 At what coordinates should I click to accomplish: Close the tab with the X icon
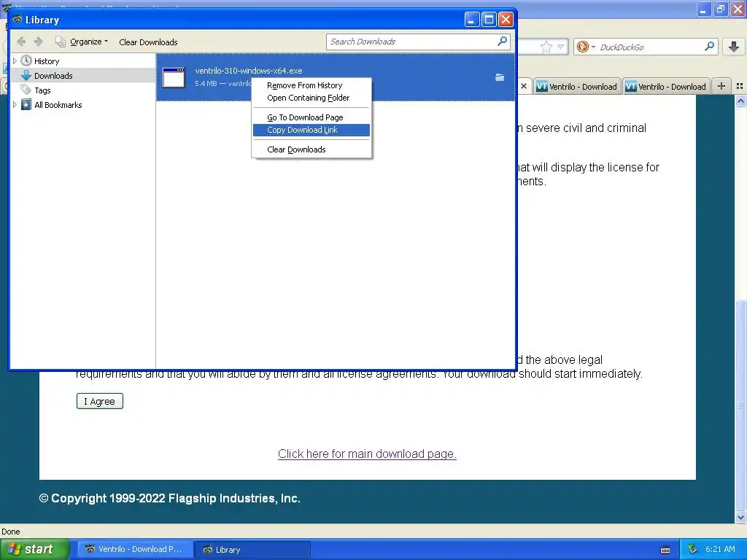click(524, 86)
